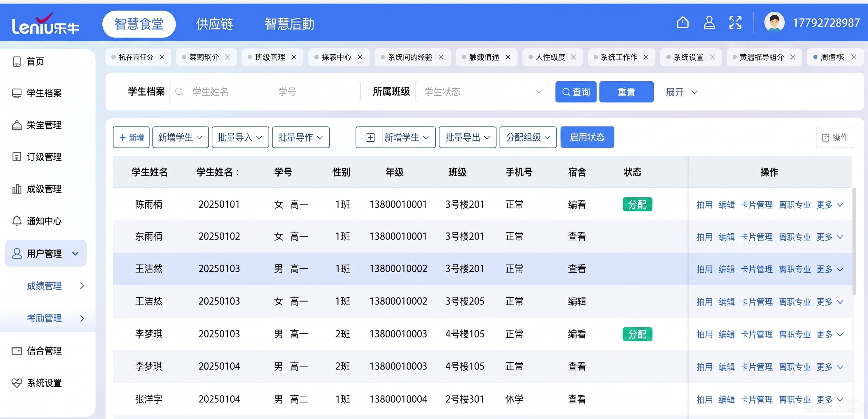Open the 信合管理 wallet icon

point(17,351)
